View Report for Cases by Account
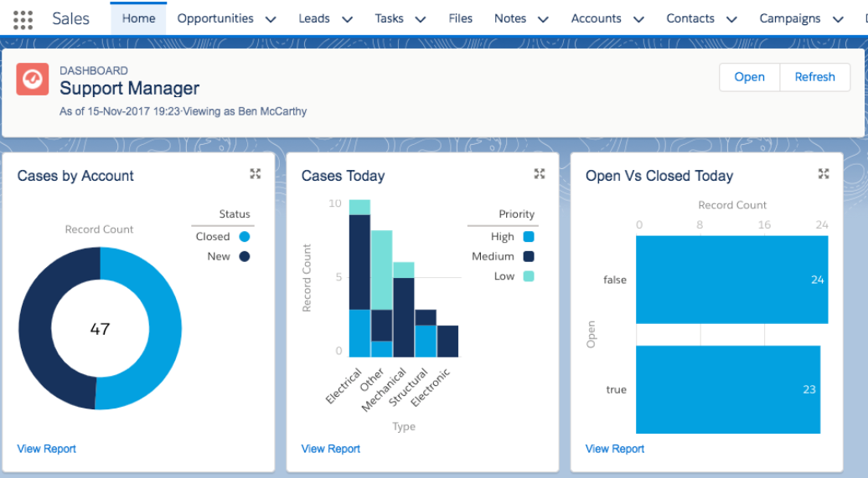 [47, 449]
